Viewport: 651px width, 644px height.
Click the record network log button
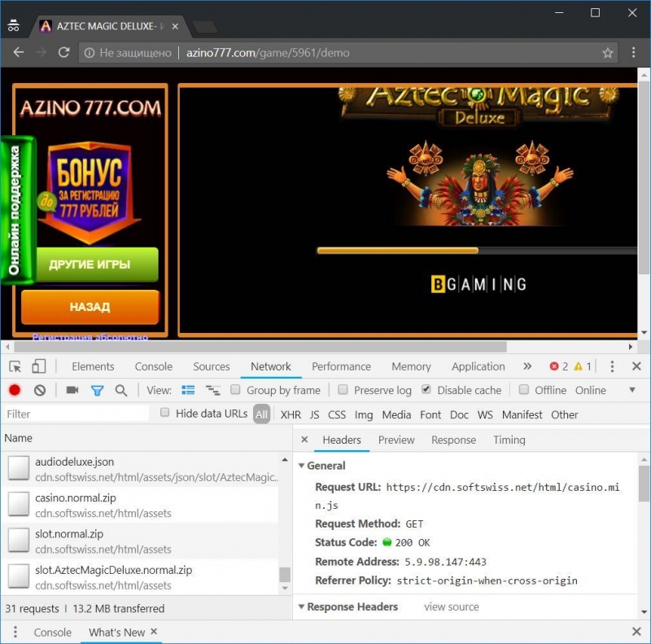point(15,390)
